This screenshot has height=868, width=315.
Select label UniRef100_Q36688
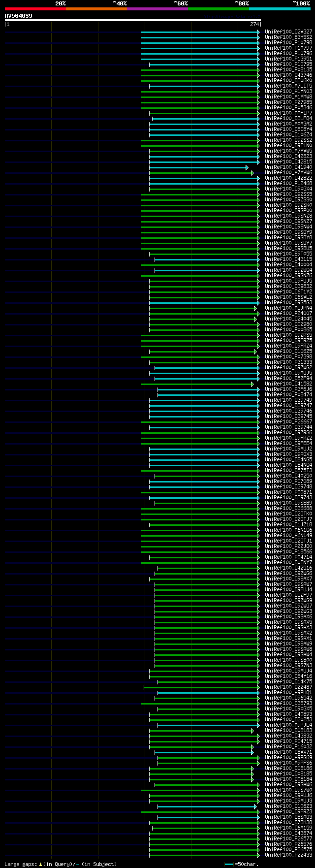click(x=288, y=509)
